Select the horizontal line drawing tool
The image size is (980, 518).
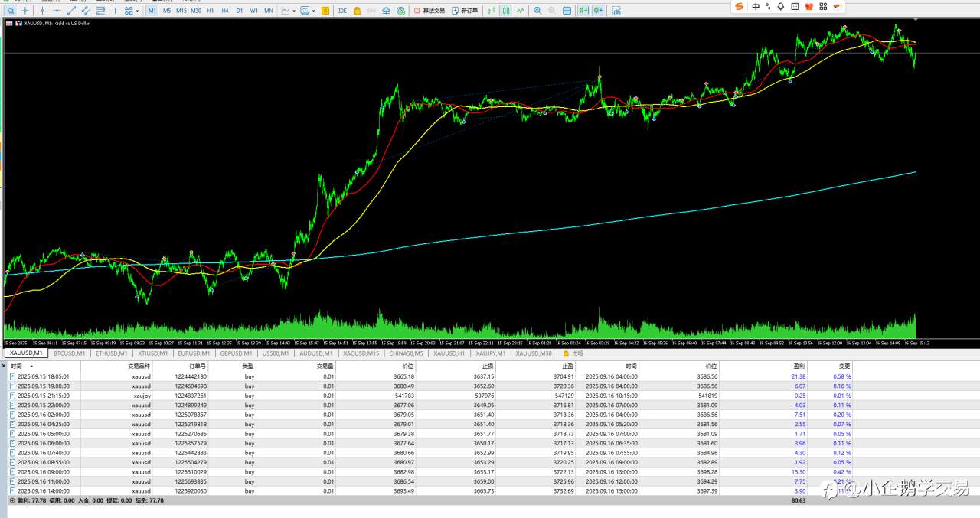[57, 11]
